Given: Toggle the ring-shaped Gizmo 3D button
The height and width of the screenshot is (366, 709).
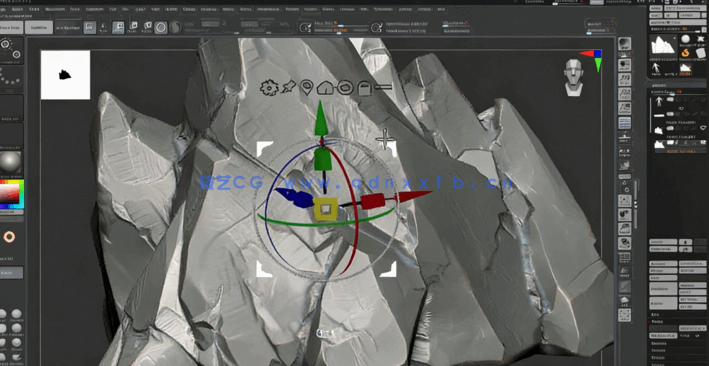Looking at the screenshot, I should tap(161, 28).
